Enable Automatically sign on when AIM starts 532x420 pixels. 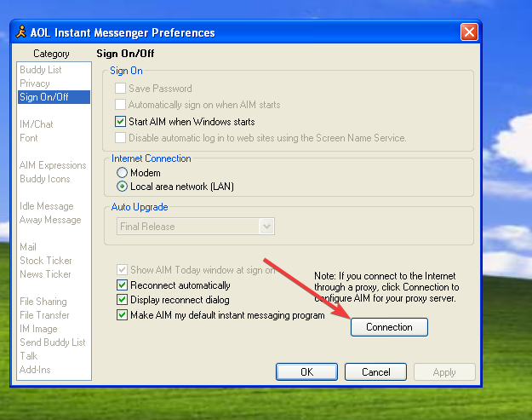coord(120,105)
